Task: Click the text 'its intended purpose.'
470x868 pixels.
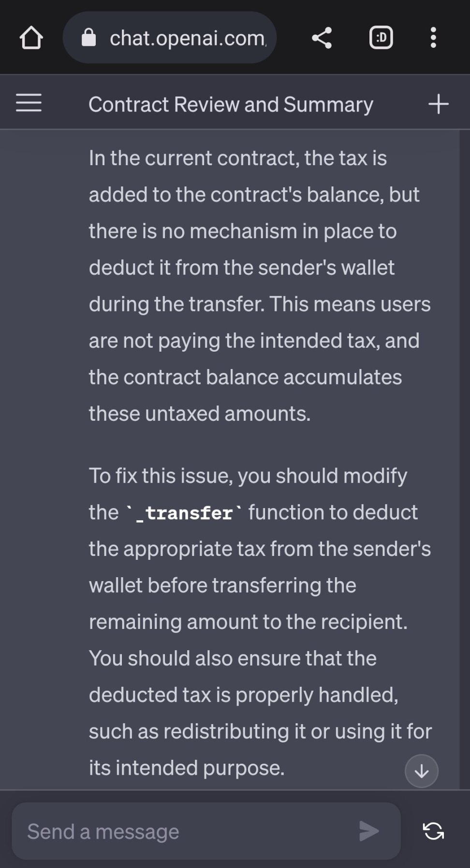Action: pyautogui.click(x=187, y=768)
